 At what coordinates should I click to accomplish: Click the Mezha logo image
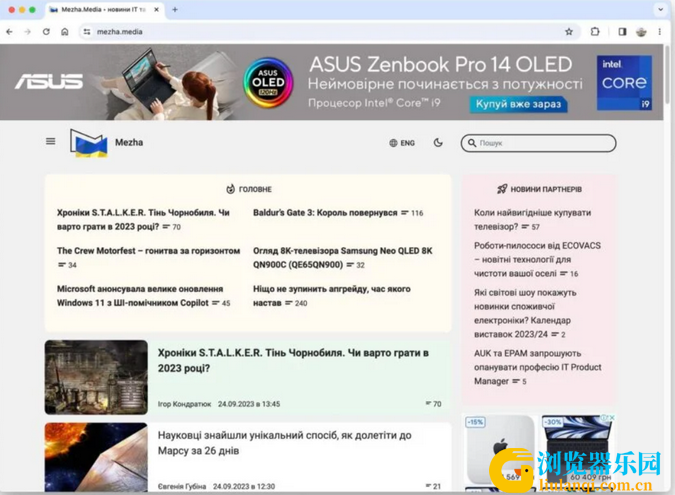point(88,143)
